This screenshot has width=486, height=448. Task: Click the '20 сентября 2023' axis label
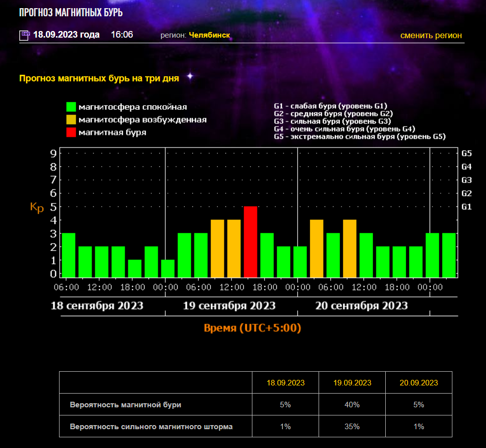click(361, 306)
